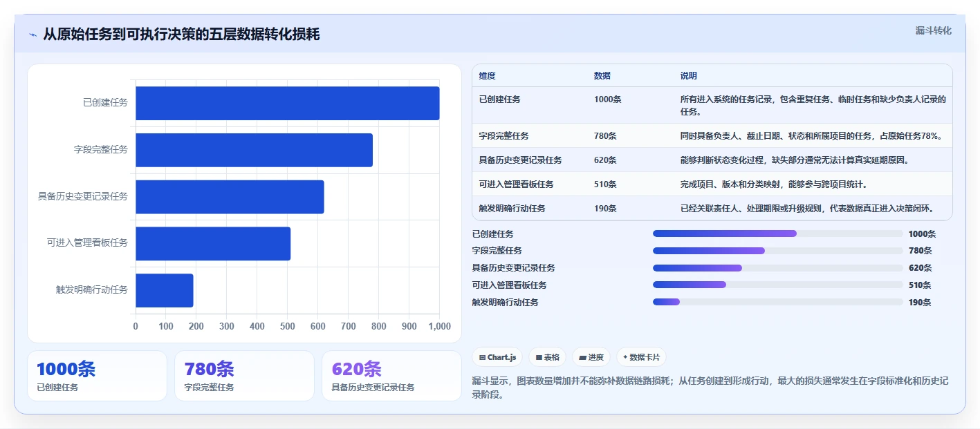Click the 具备历史变更记录任务 y-axis label
Viewport: 980px width, 429px height.
pos(83,197)
